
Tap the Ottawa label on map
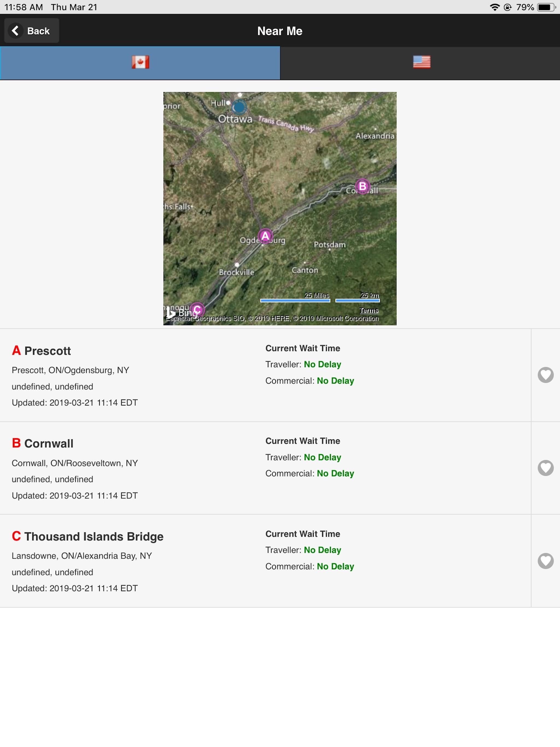[x=235, y=119]
